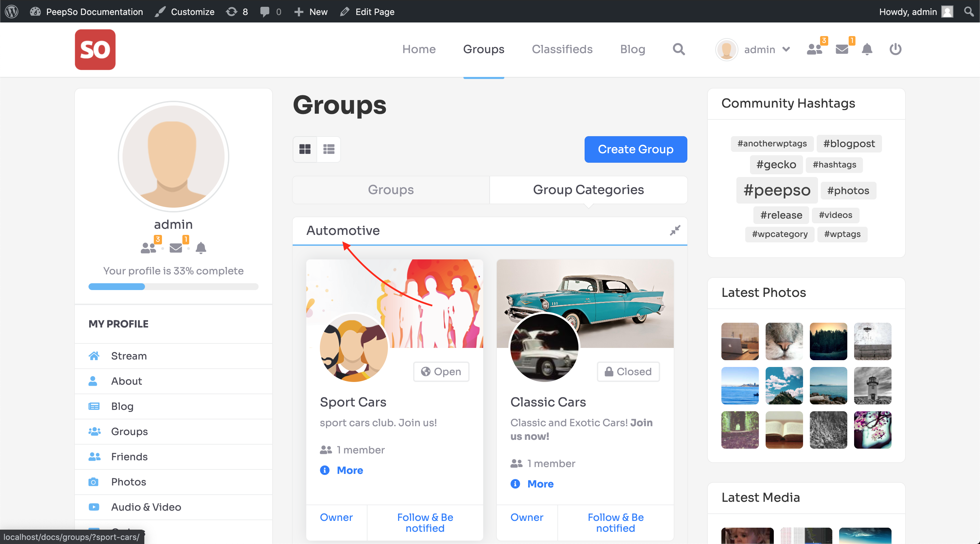Switch to list view layout

point(329,149)
